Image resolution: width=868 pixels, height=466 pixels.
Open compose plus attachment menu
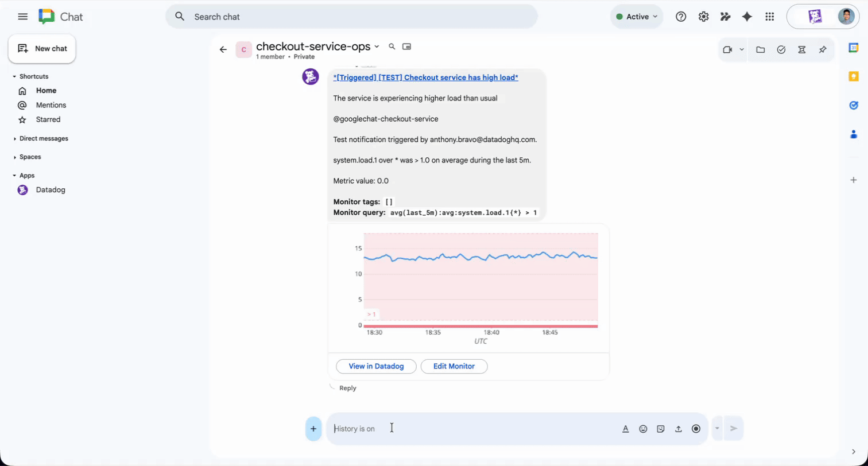point(313,429)
